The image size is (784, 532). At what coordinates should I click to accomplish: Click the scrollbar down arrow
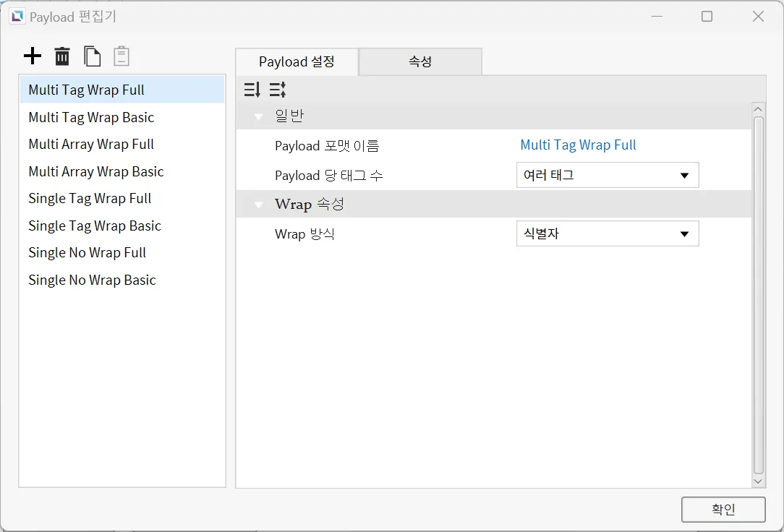[x=758, y=481]
